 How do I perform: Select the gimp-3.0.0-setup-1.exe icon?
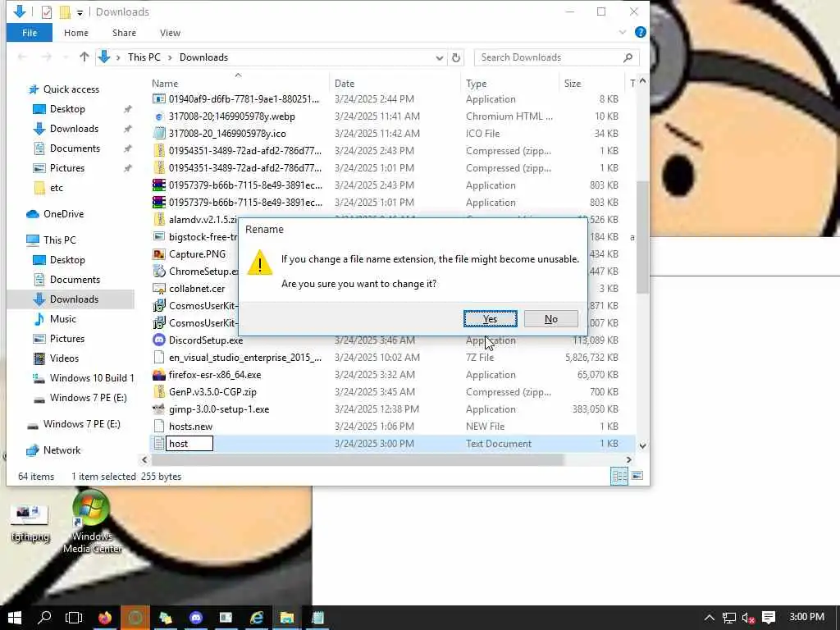(158, 409)
